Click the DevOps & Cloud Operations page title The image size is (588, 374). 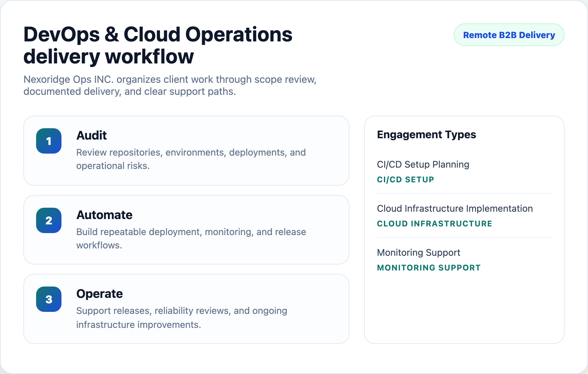[158, 45]
